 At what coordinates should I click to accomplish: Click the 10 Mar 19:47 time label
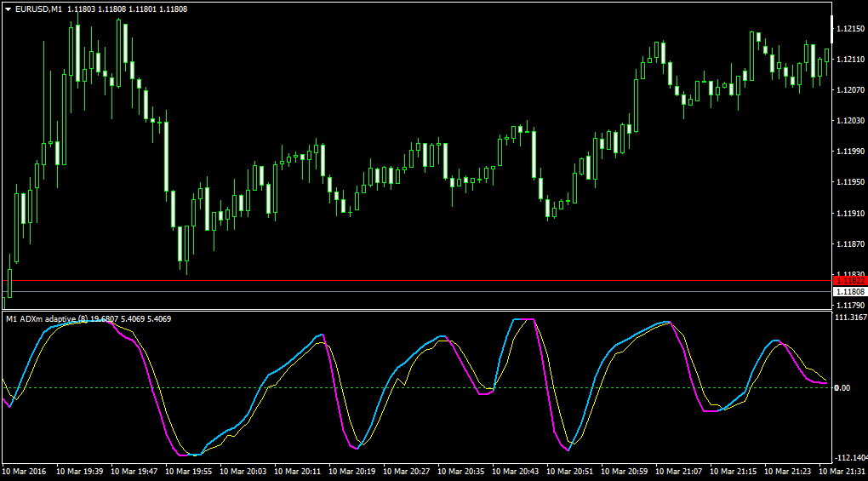(x=134, y=472)
